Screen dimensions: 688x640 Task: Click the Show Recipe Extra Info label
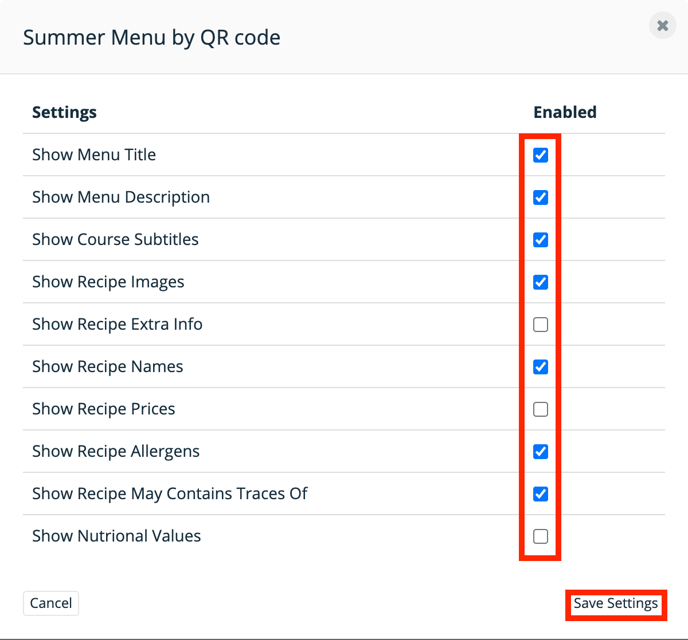click(117, 325)
